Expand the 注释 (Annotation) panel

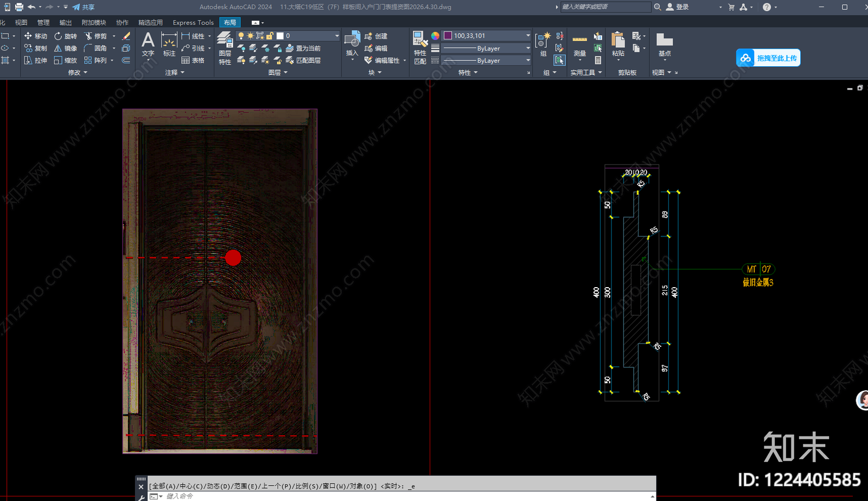tap(175, 72)
